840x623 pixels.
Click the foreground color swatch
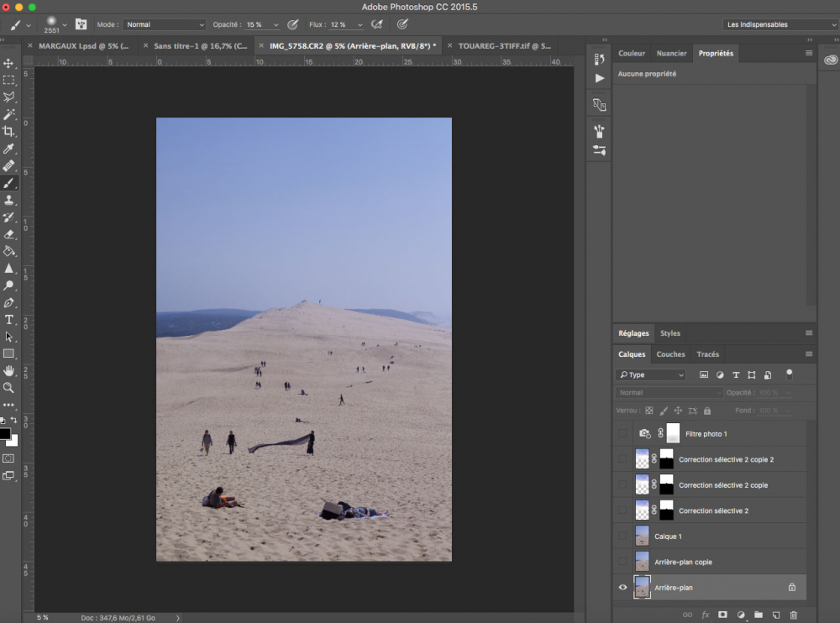pos(5,434)
